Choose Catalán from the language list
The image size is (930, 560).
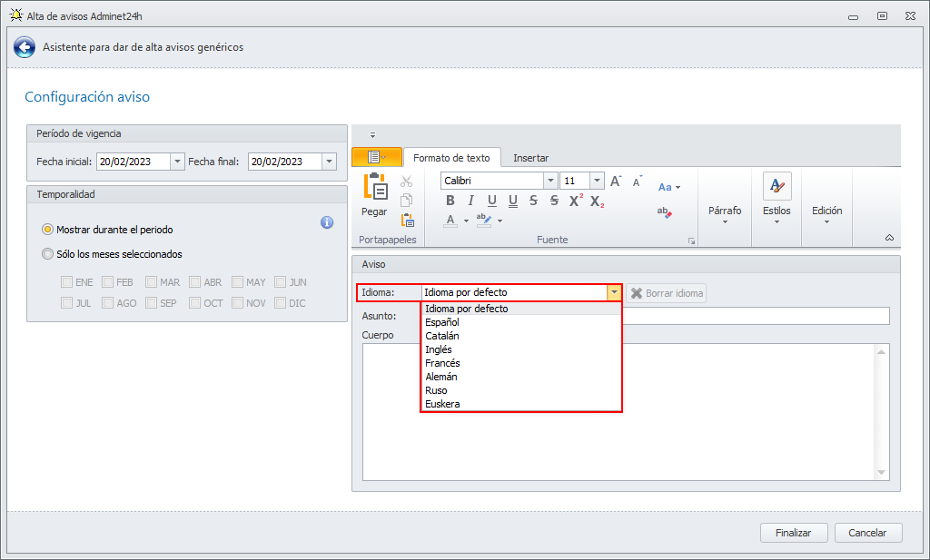[441, 336]
